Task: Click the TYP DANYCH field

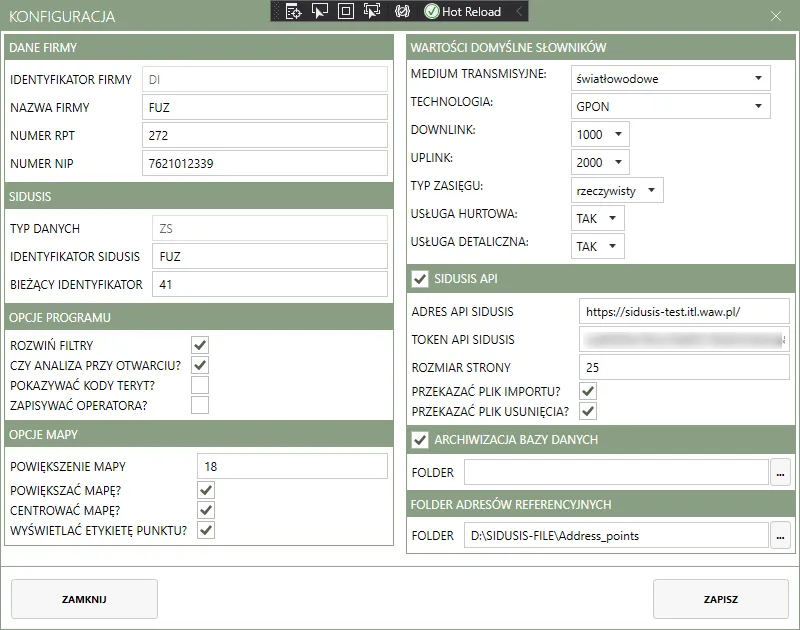Action: pos(270,228)
